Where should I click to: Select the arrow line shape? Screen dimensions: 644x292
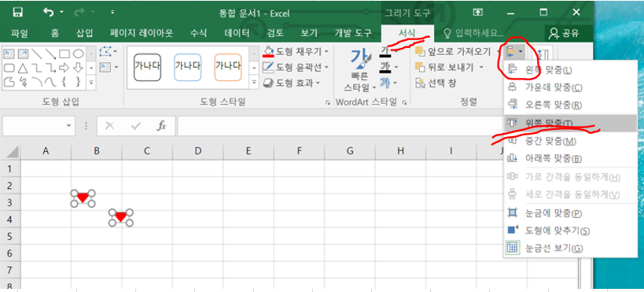[50, 54]
